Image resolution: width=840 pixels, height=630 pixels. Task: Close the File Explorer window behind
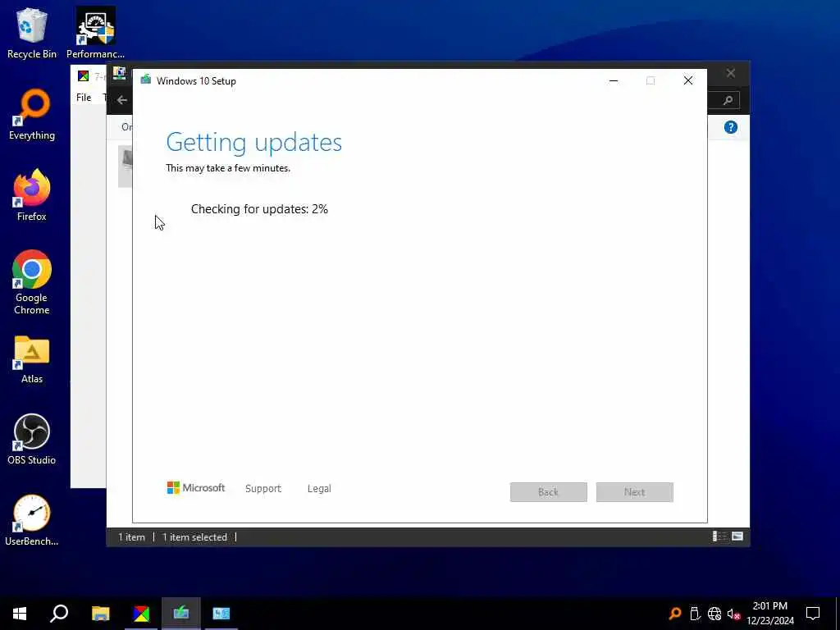(x=731, y=73)
